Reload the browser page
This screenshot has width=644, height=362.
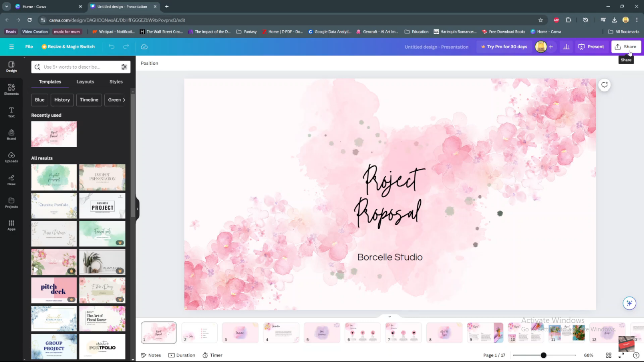[x=29, y=20]
